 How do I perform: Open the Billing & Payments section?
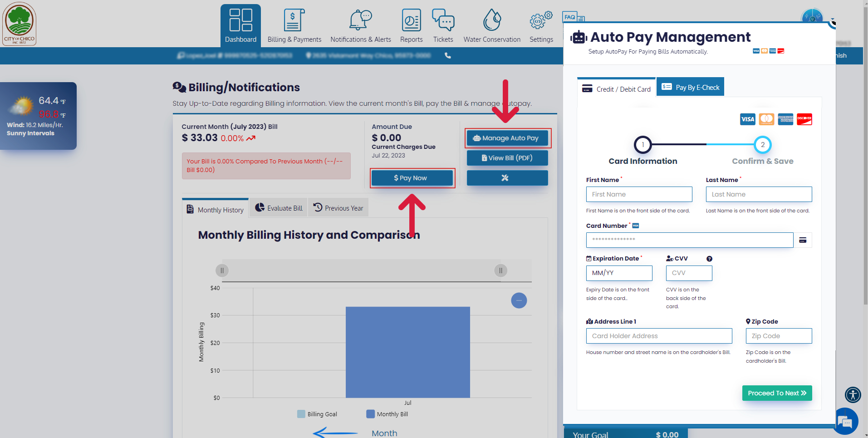tap(294, 26)
